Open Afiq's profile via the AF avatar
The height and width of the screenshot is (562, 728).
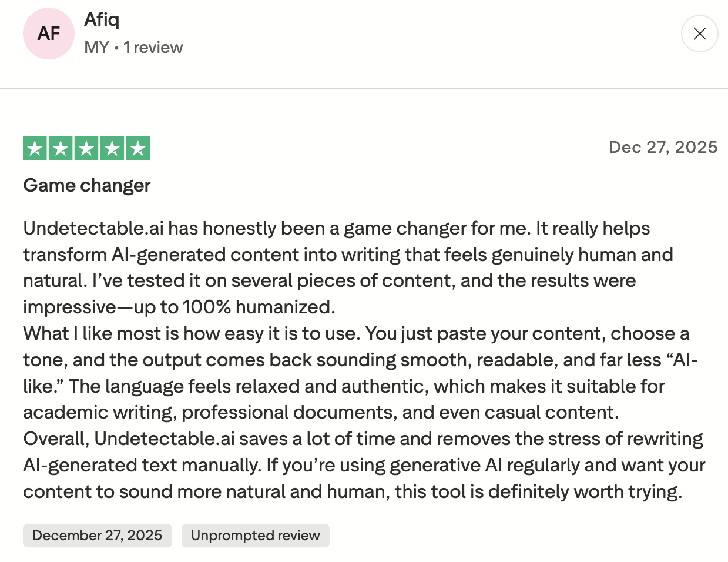click(x=49, y=34)
